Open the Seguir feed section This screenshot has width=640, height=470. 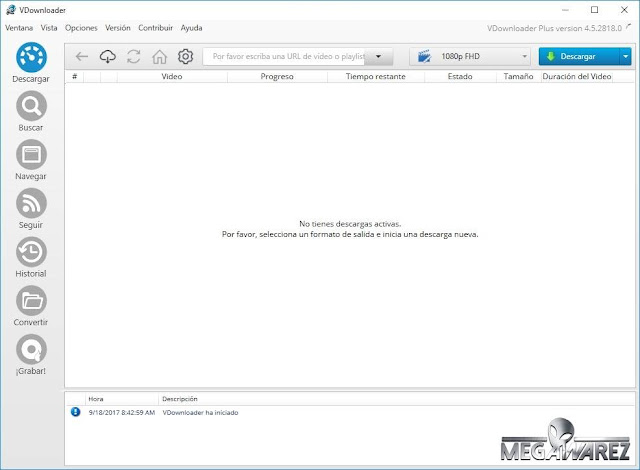pos(31,208)
